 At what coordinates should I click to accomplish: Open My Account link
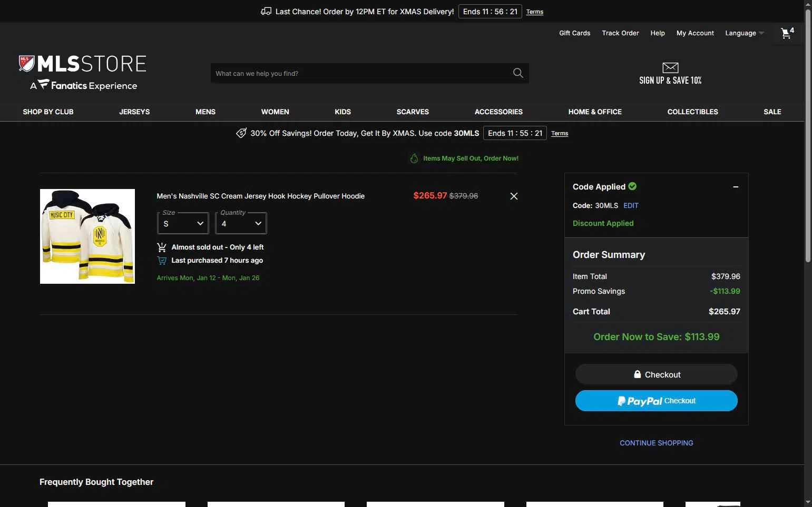click(x=695, y=33)
